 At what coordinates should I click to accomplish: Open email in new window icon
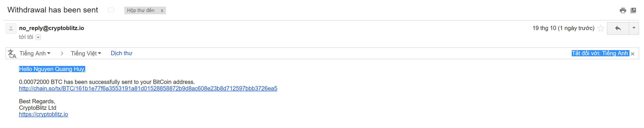point(633,10)
